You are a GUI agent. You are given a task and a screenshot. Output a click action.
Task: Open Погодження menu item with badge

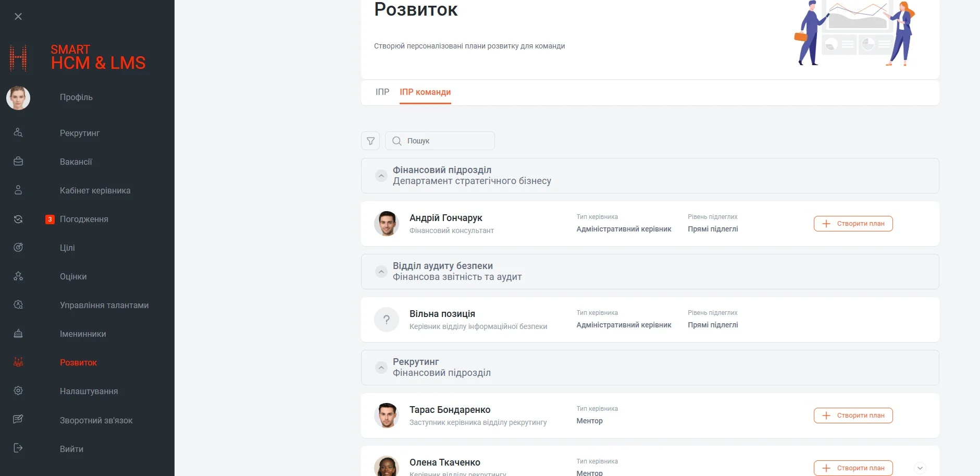pyautogui.click(x=84, y=219)
